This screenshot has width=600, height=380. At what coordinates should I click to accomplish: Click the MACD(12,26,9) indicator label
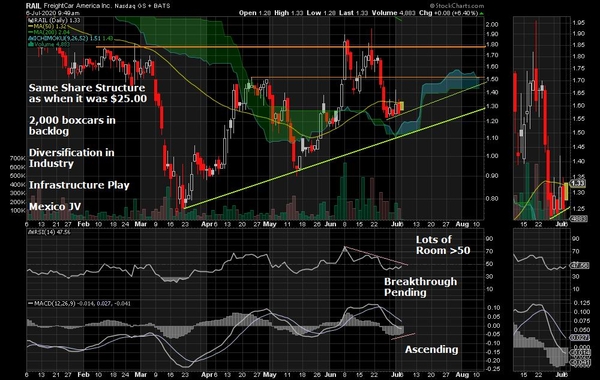pos(79,303)
